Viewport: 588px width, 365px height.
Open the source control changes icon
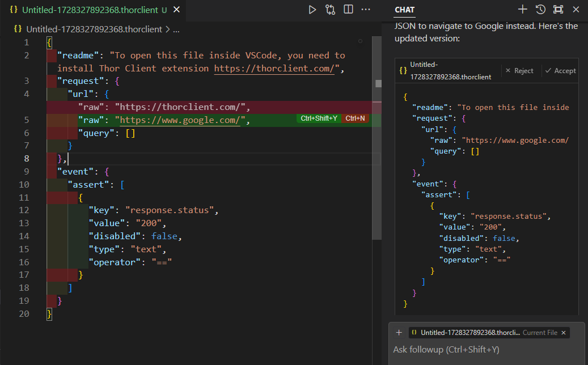pos(330,10)
